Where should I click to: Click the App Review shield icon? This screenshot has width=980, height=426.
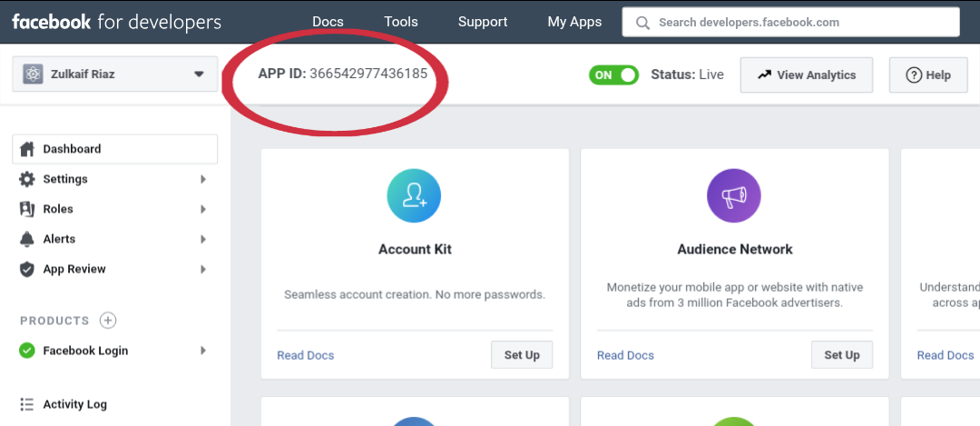(x=26, y=269)
